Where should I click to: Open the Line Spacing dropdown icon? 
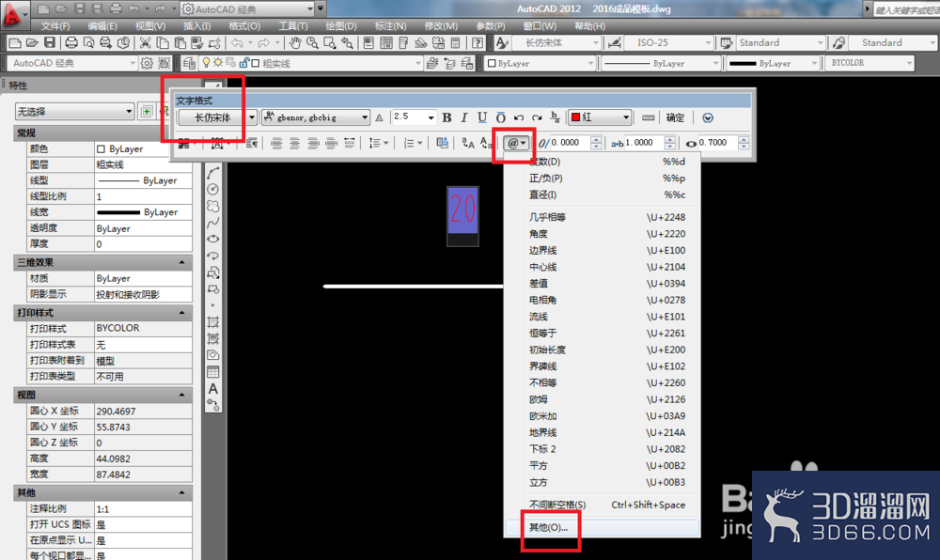378,143
